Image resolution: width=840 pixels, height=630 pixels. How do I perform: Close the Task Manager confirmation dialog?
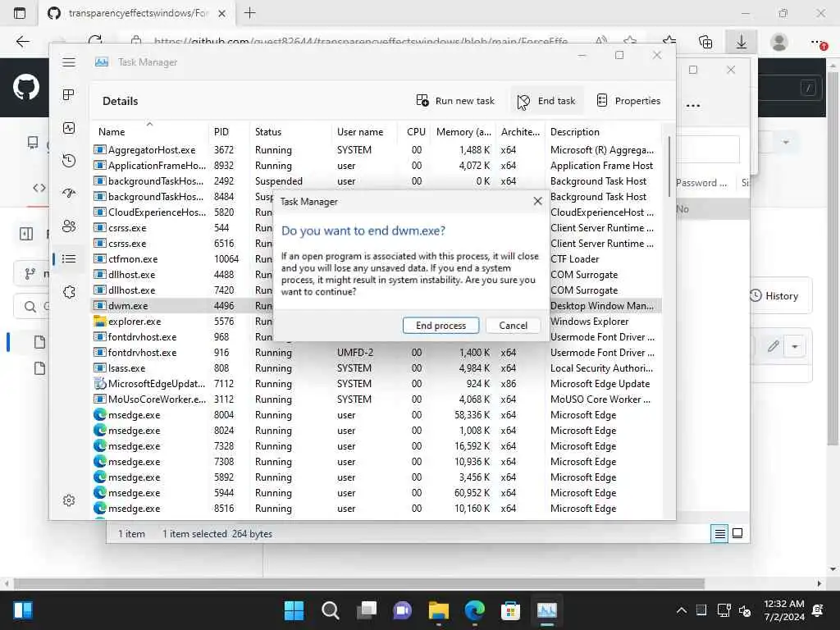pos(537,201)
